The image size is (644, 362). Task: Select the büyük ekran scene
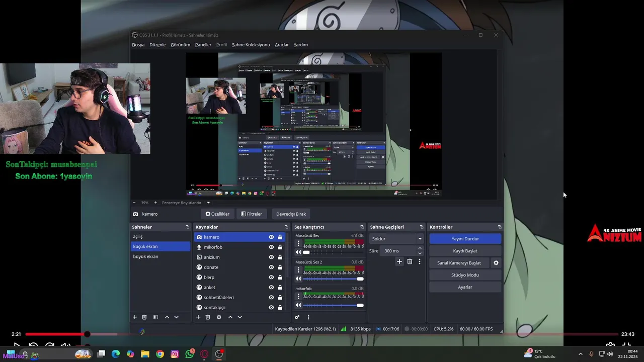click(x=160, y=256)
